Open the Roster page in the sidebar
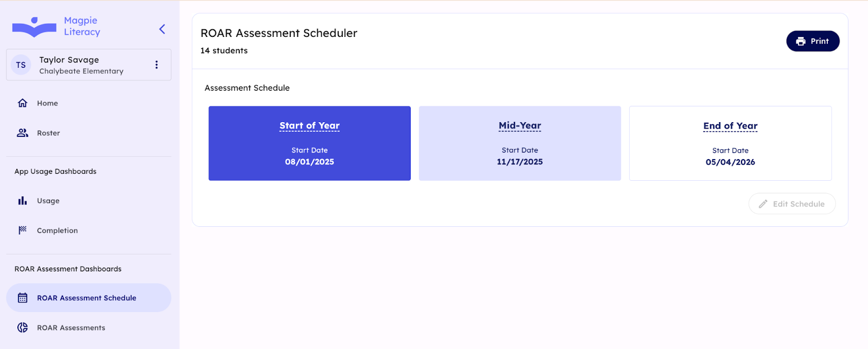The width and height of the screenshot is (868, 349). 48,133
